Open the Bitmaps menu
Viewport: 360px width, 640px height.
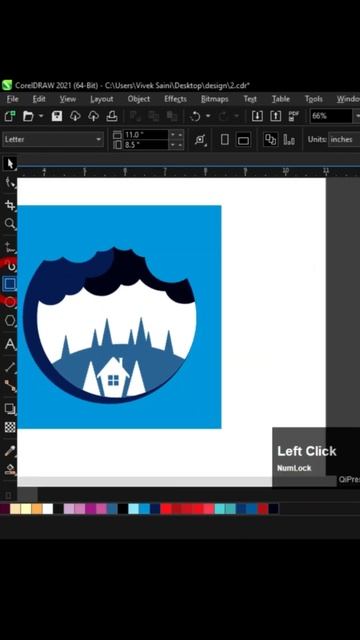[215, 99]
